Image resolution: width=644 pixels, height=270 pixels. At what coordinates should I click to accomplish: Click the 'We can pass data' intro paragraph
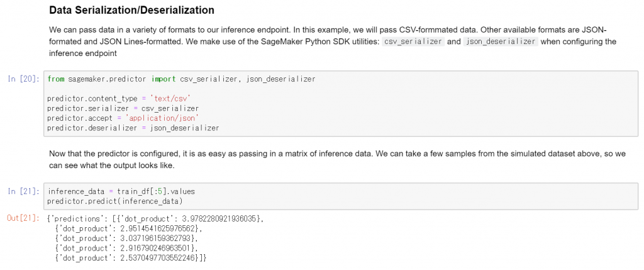point(333,42)
